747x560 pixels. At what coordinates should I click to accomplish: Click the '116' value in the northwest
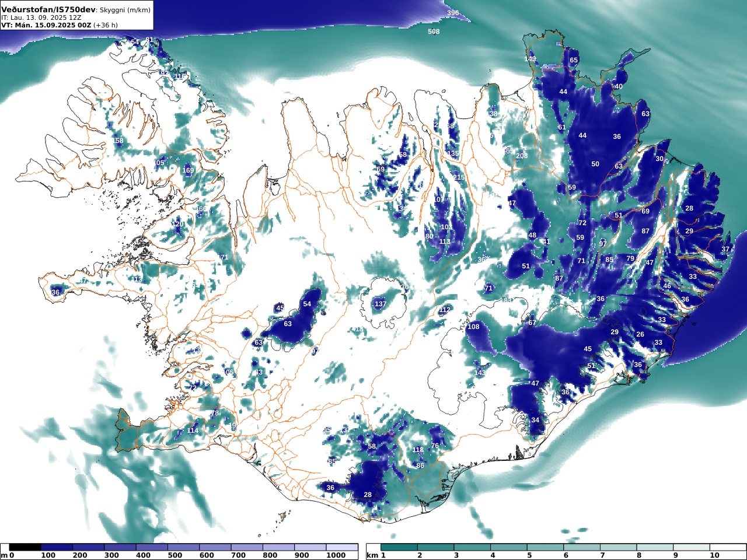click(x=180, y=76)
